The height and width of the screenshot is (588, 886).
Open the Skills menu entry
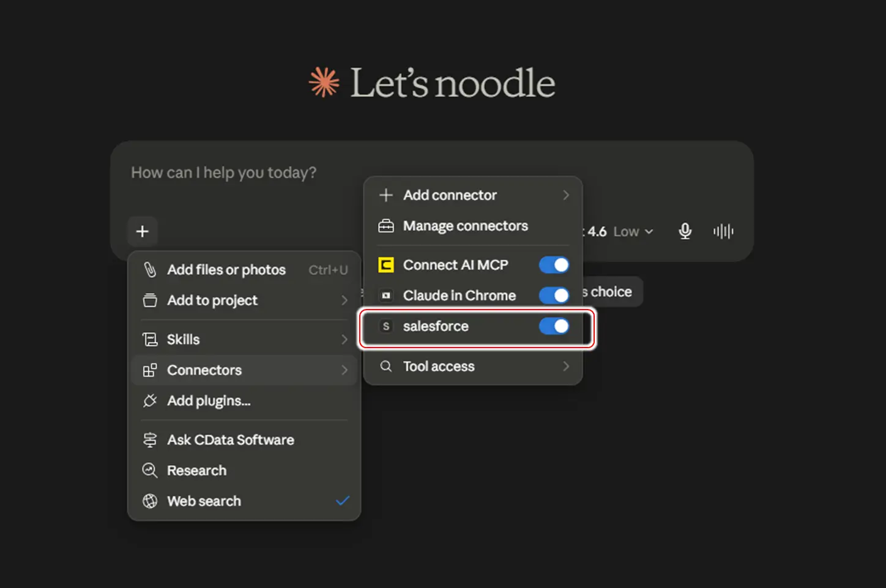[244, 340]
